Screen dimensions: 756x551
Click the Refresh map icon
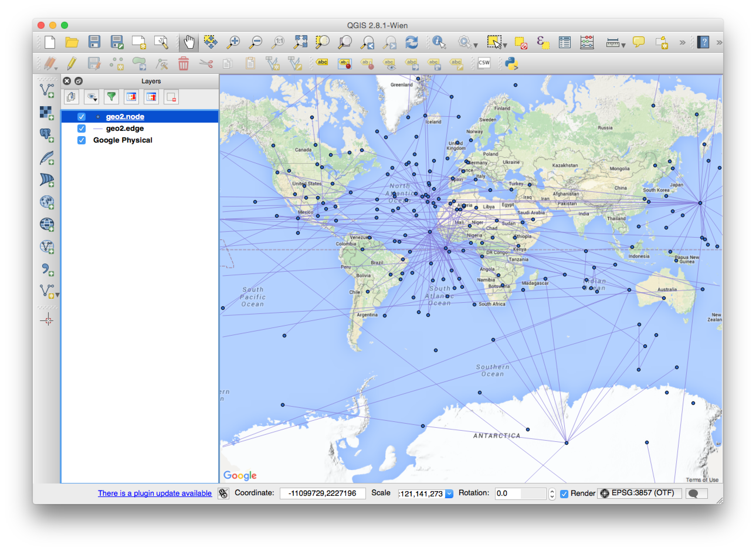click(411, 42)
